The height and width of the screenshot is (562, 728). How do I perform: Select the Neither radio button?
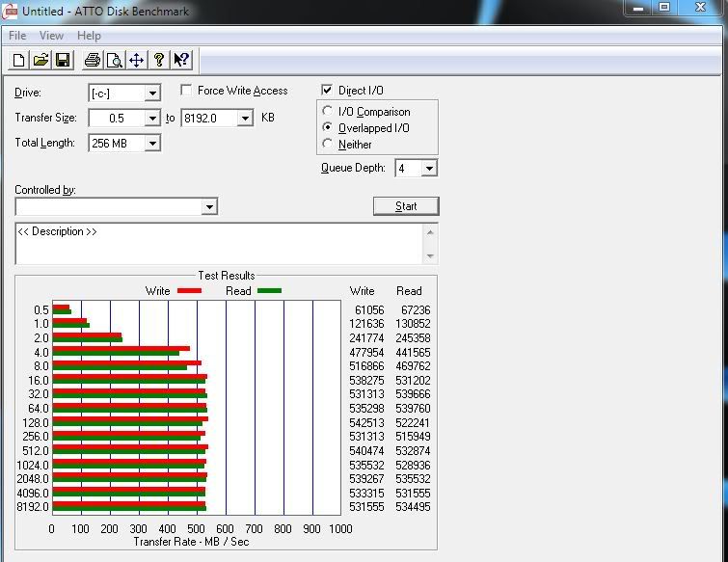pyautogui.click(x=327, y=144)
